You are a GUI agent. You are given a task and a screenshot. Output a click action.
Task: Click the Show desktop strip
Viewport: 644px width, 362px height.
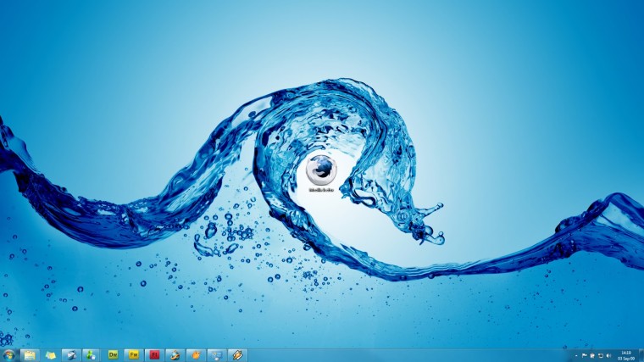[641, 355]
